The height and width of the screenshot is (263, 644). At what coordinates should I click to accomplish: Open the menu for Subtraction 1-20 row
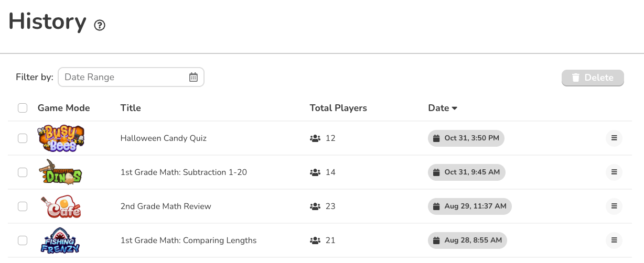pyautogui.click(x=614, y=172)
